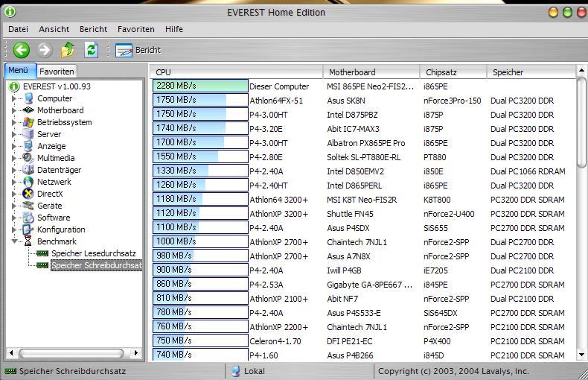This screenshot has height=380, width=588.
Task: Select the Computer icon in the tree
Action: pyautogui.click(x=28, y=98)
